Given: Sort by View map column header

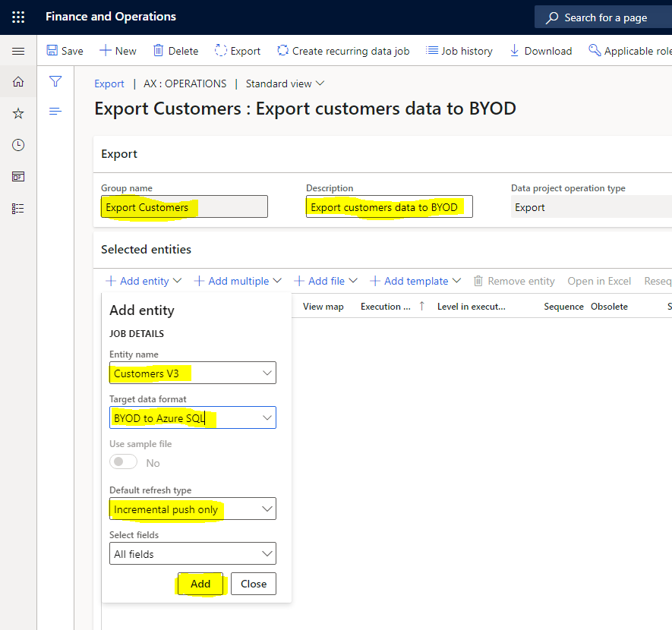Looking at the screenshot, I should (323, 307).
